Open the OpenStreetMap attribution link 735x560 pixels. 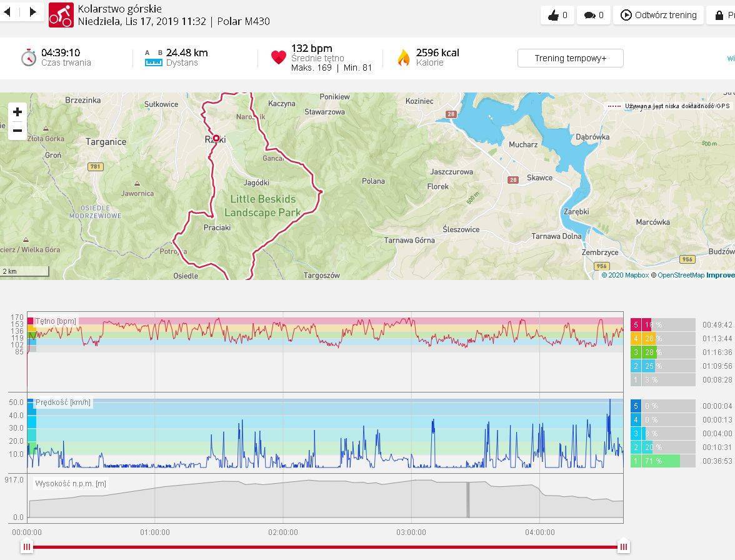pos(681,275)
